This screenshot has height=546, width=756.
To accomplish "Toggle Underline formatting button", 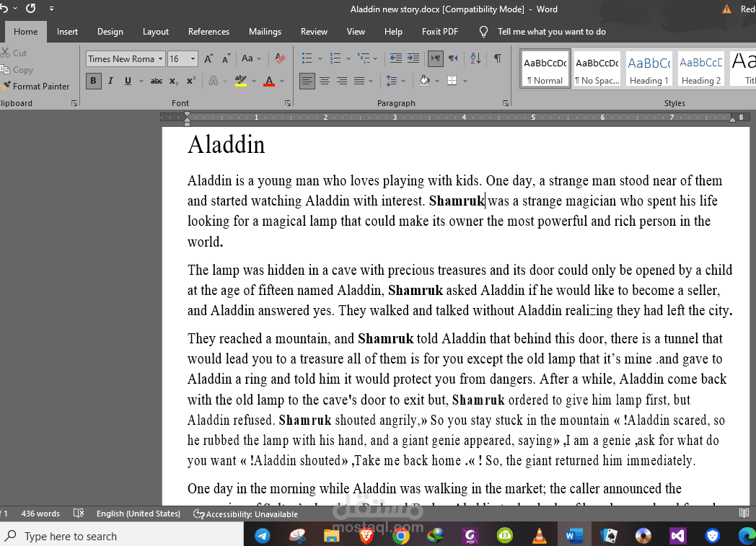I will pos(128,81).
